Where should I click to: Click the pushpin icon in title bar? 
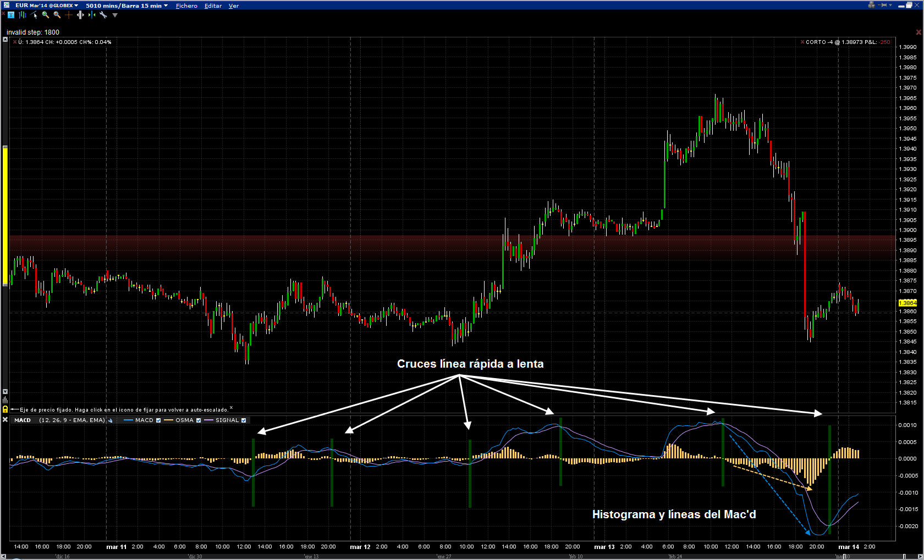click(883, 5)
